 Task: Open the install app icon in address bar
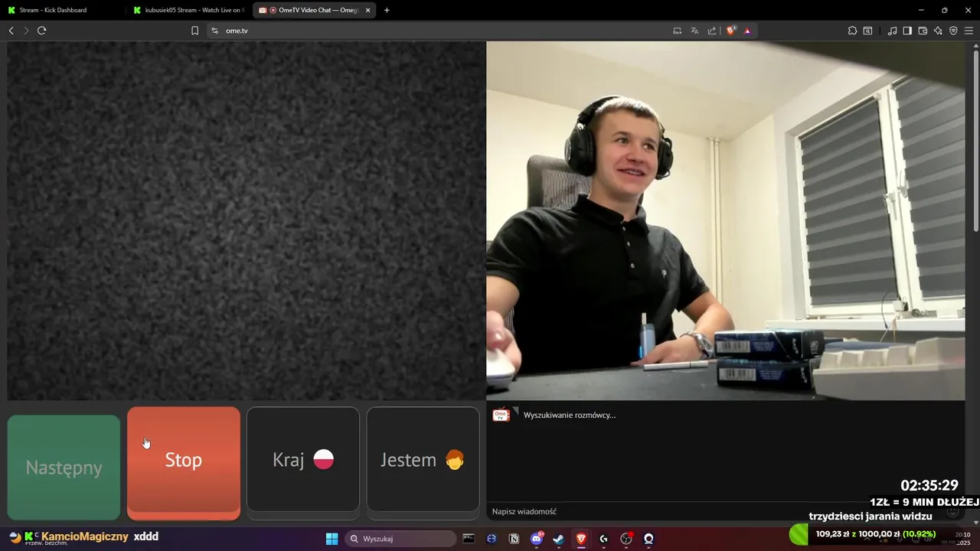click(677, 31)
